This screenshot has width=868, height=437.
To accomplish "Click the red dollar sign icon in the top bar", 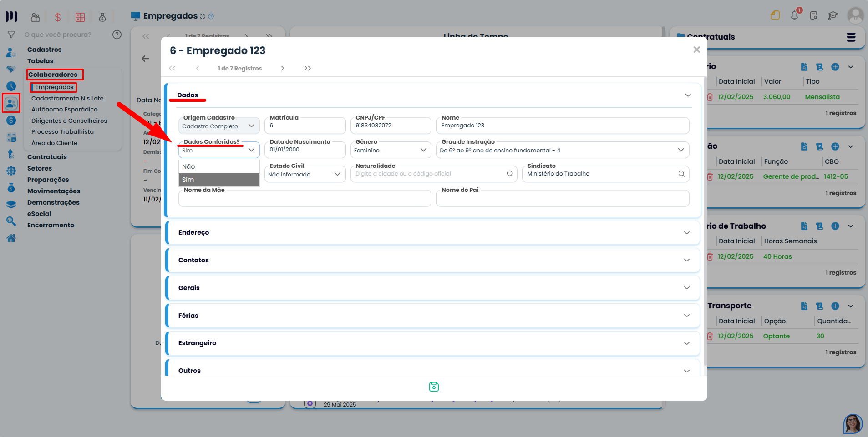I will click(x=58, y=17).
